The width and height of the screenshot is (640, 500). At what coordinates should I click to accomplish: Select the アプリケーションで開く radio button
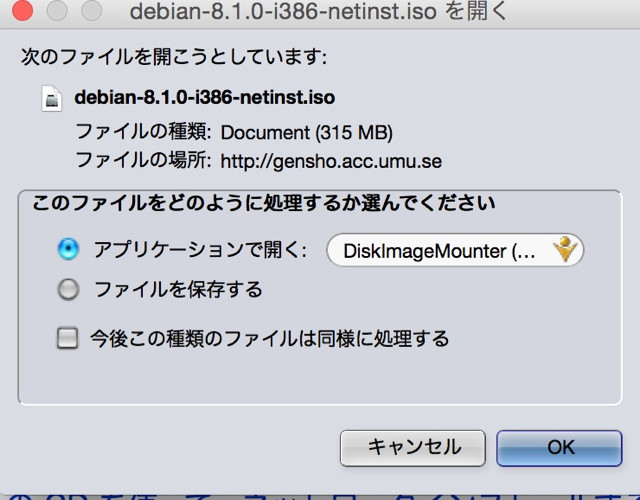(68, 249)
